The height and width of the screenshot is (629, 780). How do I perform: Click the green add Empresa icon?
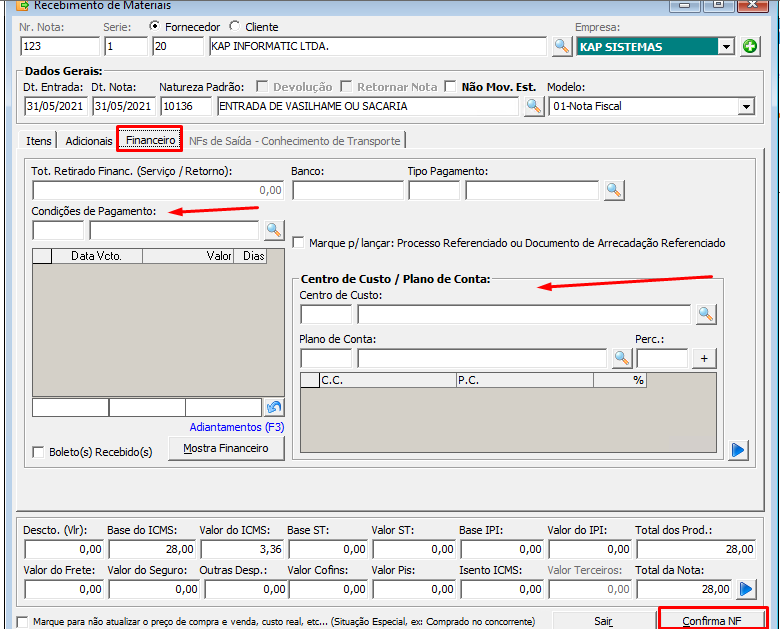pos(750,46)
